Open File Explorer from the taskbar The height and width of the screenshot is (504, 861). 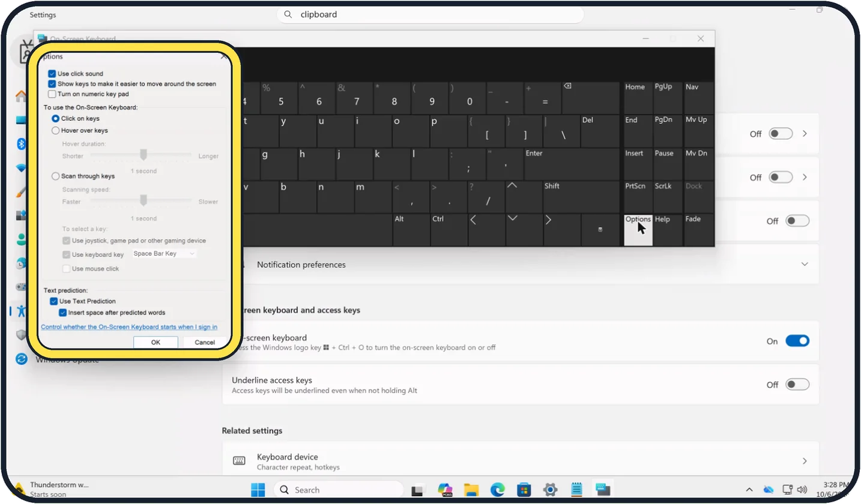point(471,490)
